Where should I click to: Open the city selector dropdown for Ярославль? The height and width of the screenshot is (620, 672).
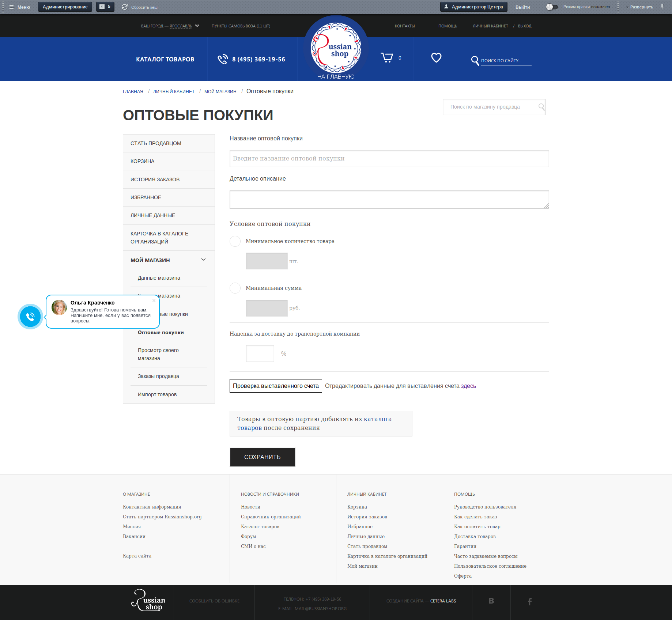tap(197, 26)
